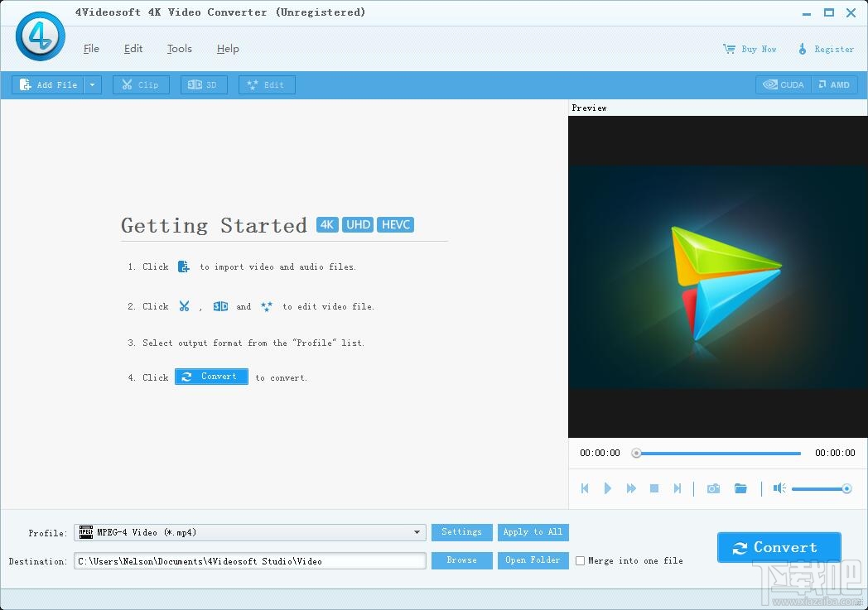Image resolution: width=868 pixels, height=610 pixels.
Task: Click the stars effect icon in step 2
Action: pyautogui.click(x=267, y=306)
